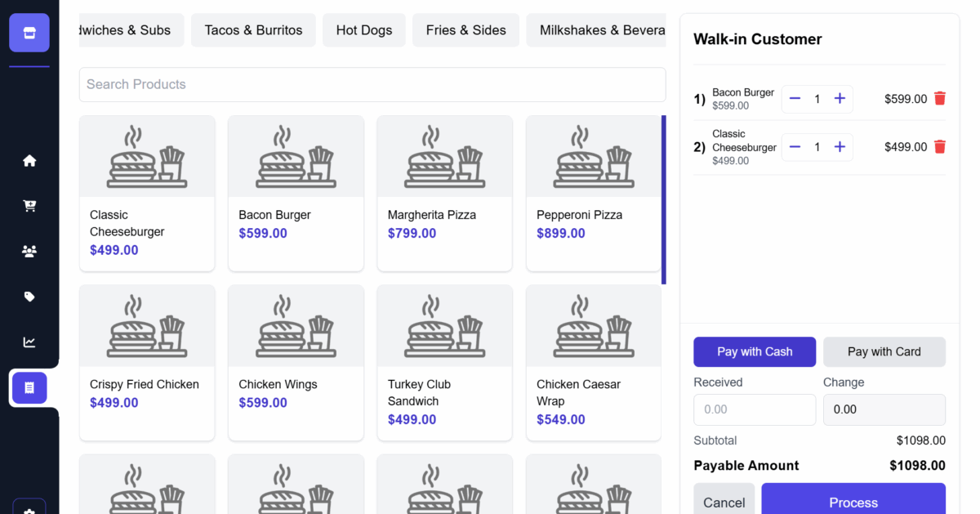980x514 pixels.
Task: Increase Bacon Burger quantity by one
Action: 840,99
